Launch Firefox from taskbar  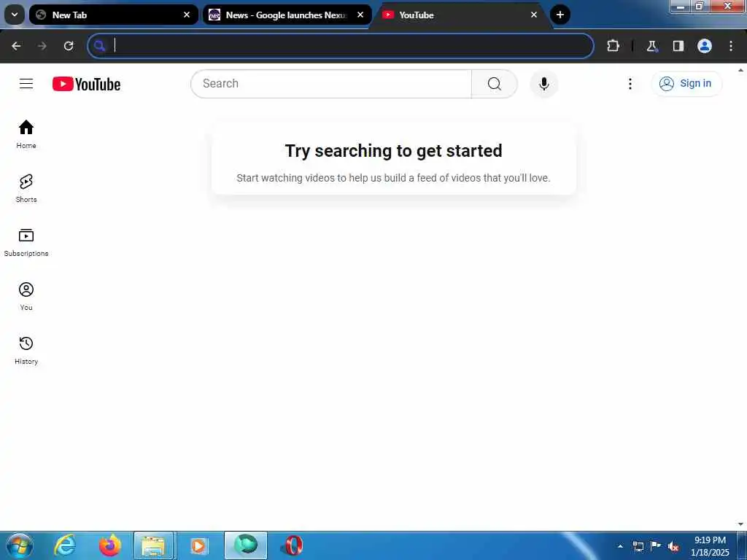(110, 545)
